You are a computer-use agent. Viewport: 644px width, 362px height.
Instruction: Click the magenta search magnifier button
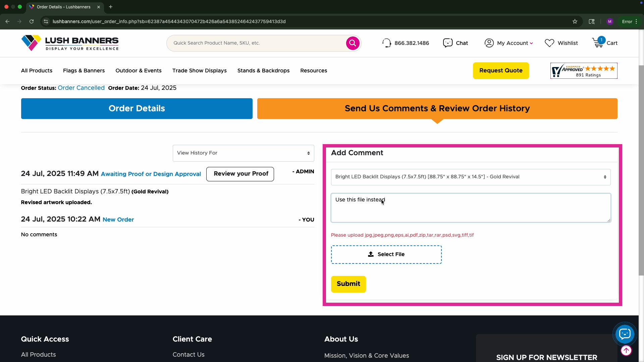[x=353, y=43]
